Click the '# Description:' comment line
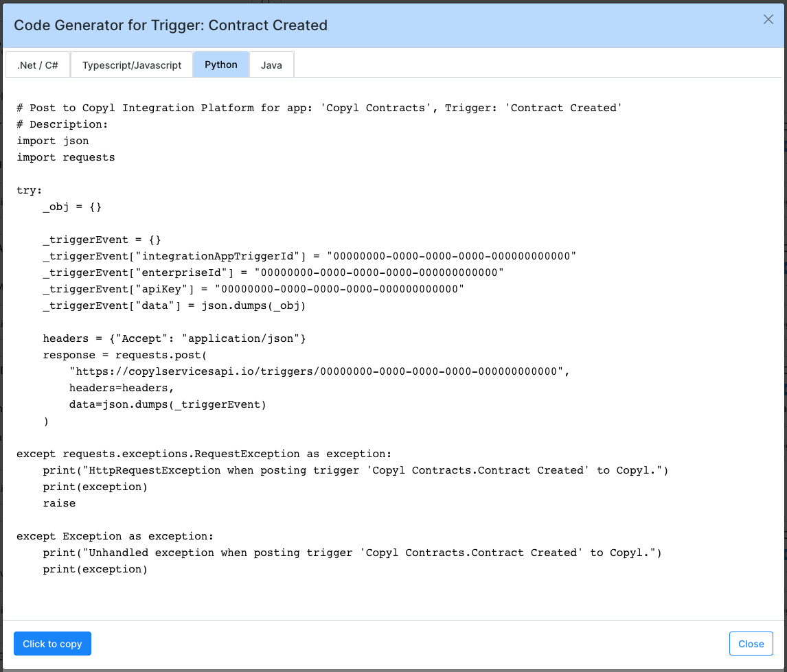This screenshot has width=787, height=672. coord(62,124)
